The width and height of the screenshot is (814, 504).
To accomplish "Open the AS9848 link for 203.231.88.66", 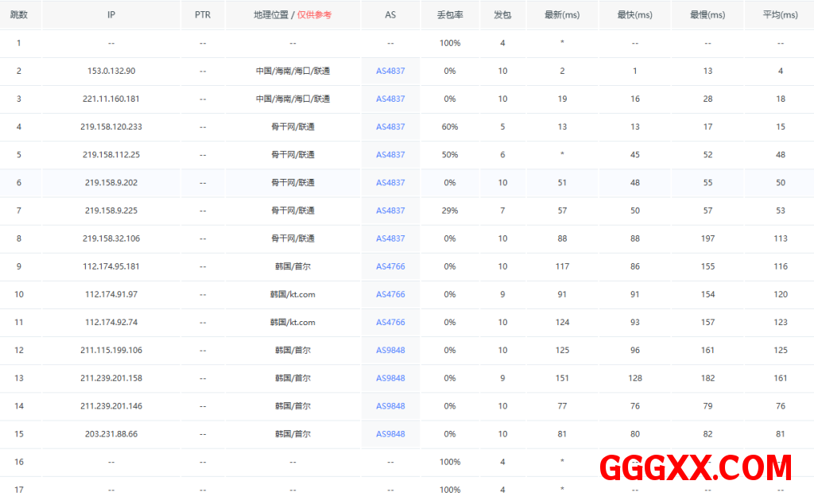I will (390, 434).
